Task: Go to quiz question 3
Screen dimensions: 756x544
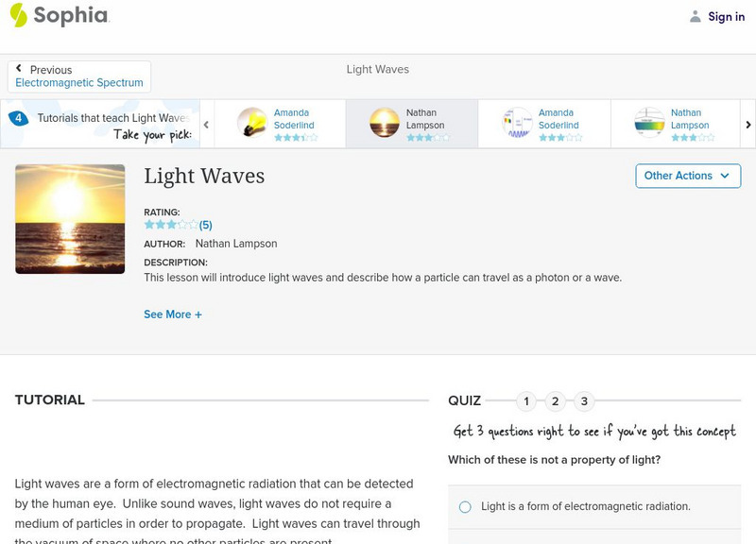Action: [584, 401]
